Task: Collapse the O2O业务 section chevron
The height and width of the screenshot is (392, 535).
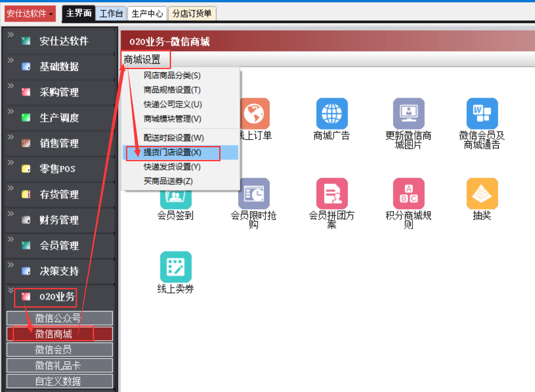Action: click(10, 290)
